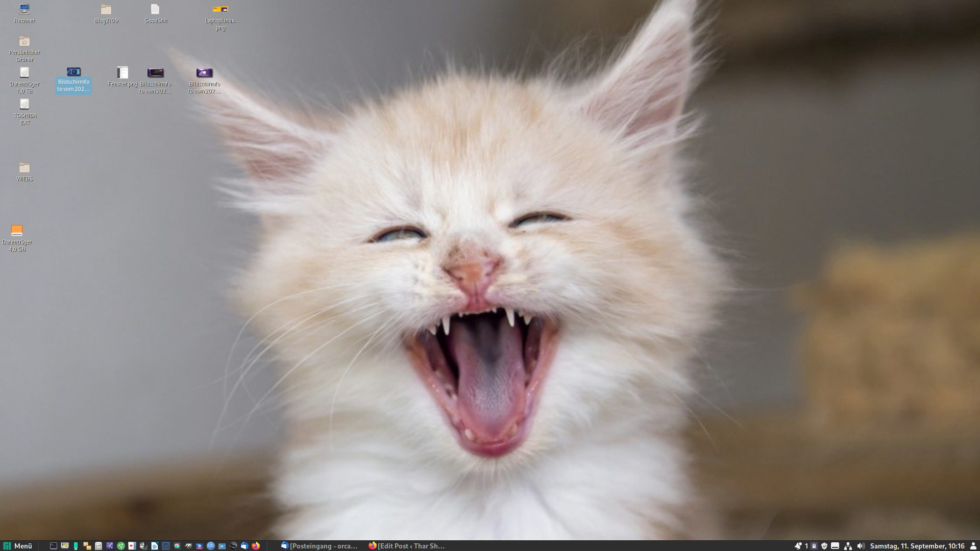980x551 pixels.
Task: Select the Rechner desktop icon
Action: point(24,14)
